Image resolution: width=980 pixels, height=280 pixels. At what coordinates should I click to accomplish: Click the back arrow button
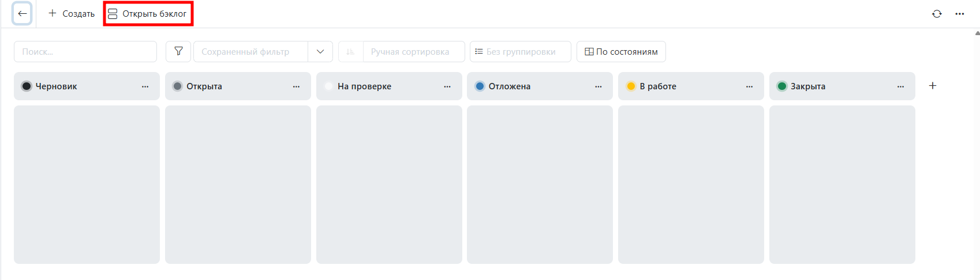point(23,14)
